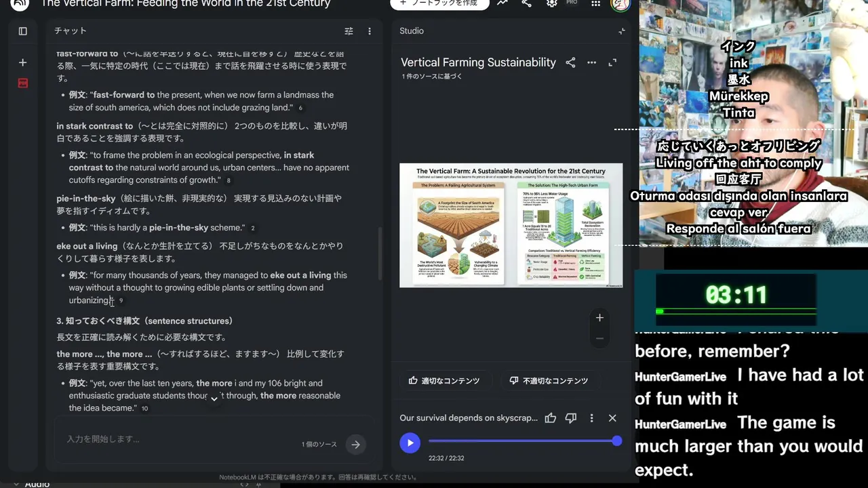Open citation 10 after the more example
This screenshot has height=488, width=868.
(x=144, y=409)
